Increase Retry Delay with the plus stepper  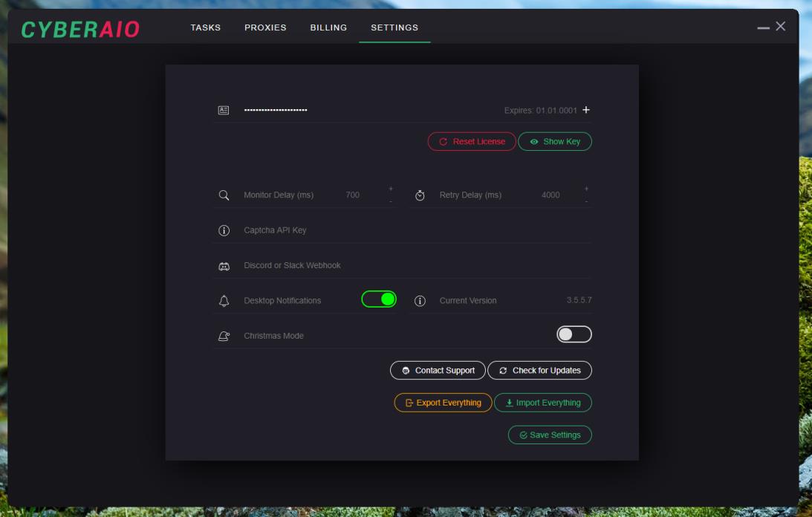click(586, 189)
